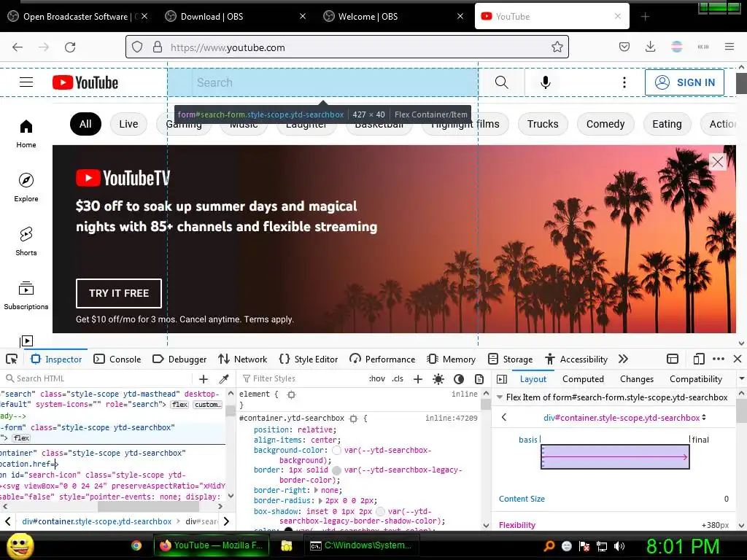Toggle the 3-pane inspector sidebar

tap(502, 379)
